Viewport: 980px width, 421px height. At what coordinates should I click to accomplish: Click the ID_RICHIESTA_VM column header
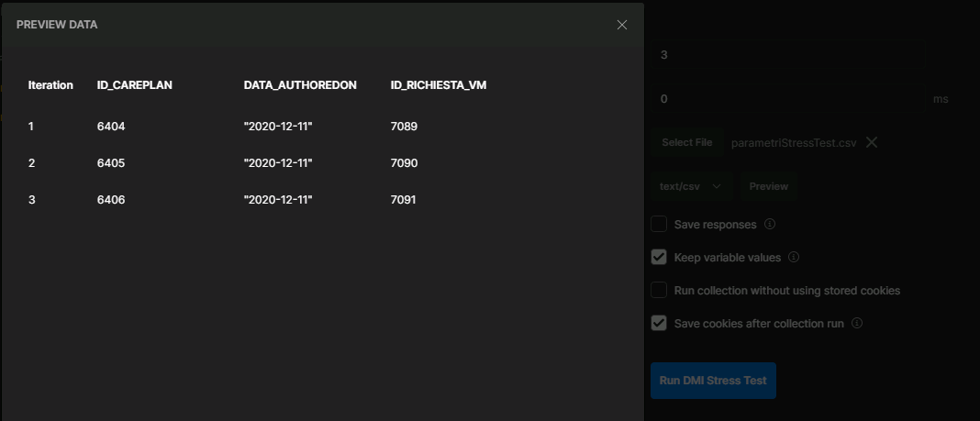click(438, 85)
